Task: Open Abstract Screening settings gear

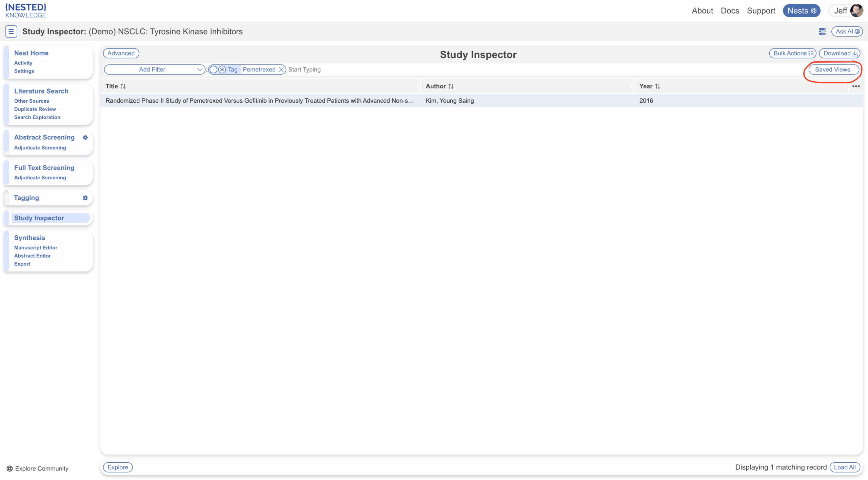Action: (x=85, y=137)
